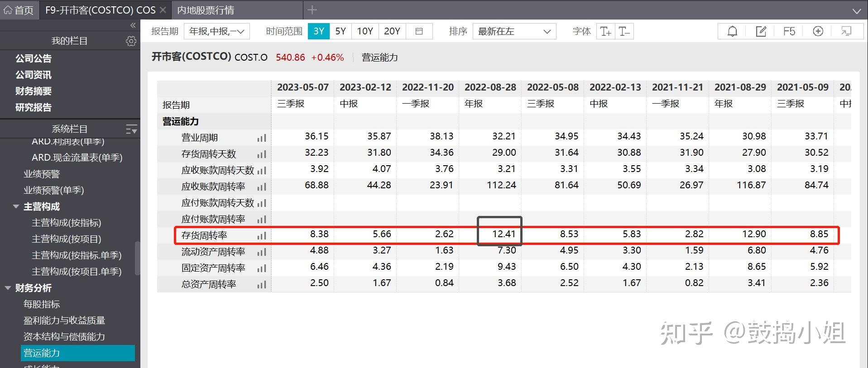The image size is (868, 368).
Task: Select 10Y time range
Action: 365,31
